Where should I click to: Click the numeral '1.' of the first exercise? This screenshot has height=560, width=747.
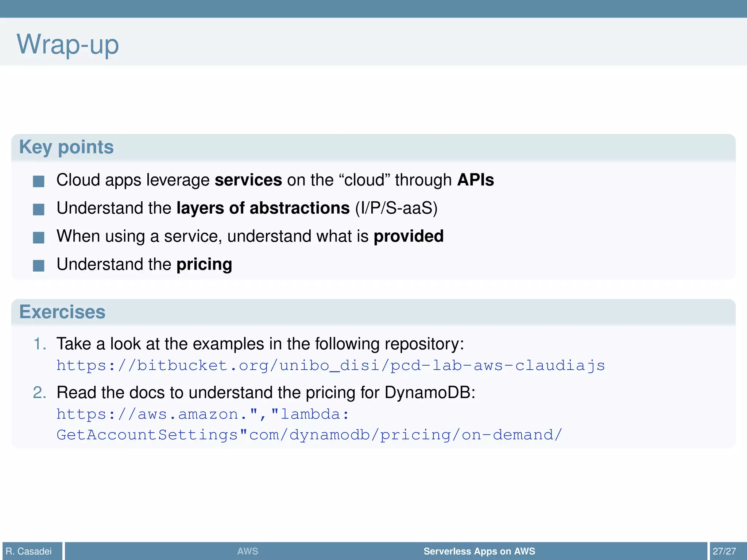(40, 344)
